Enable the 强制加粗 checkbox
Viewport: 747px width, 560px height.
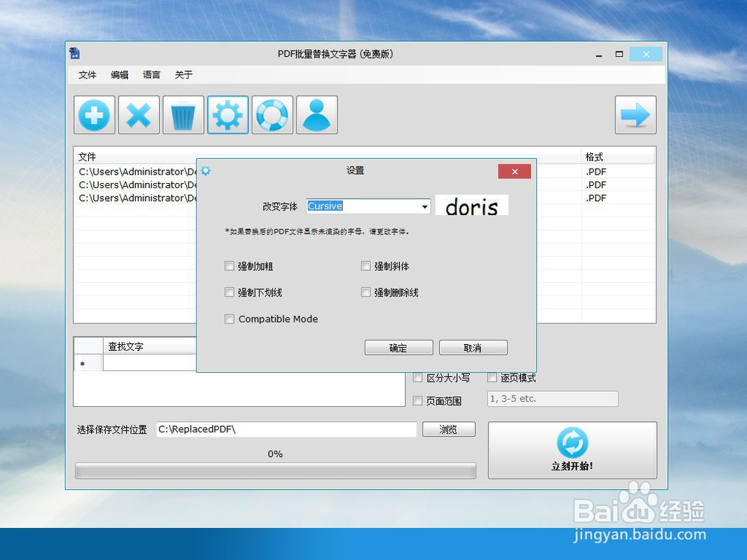(229, 265)
